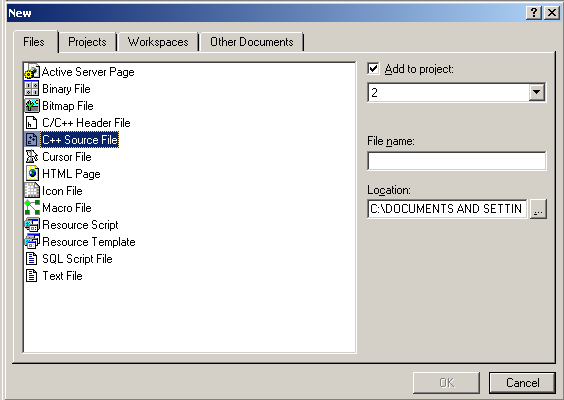Viewport: 564px width, 400px height.
Task: Select Macro File entry
Action: point(67,208)
